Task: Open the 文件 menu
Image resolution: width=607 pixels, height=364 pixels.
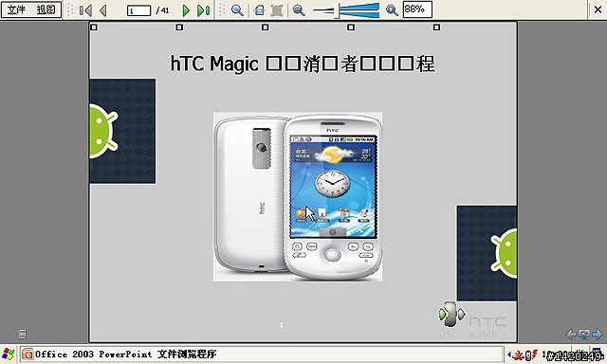Action: coord(16,9)
